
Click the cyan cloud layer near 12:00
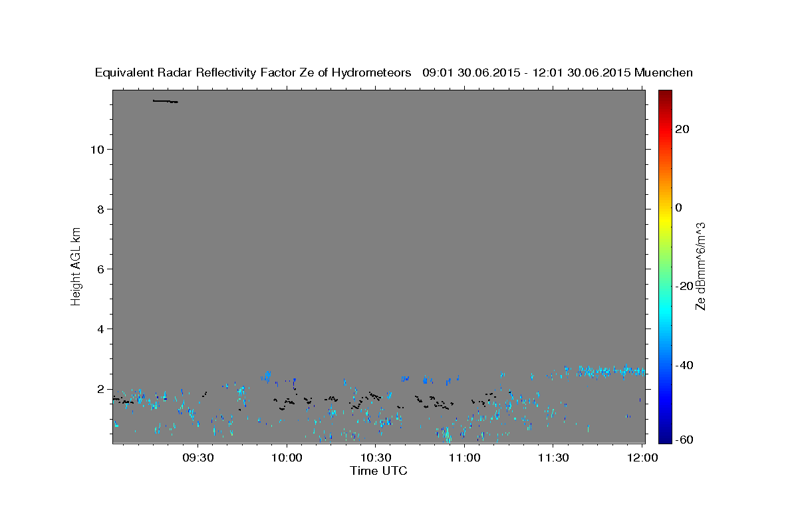610,371
